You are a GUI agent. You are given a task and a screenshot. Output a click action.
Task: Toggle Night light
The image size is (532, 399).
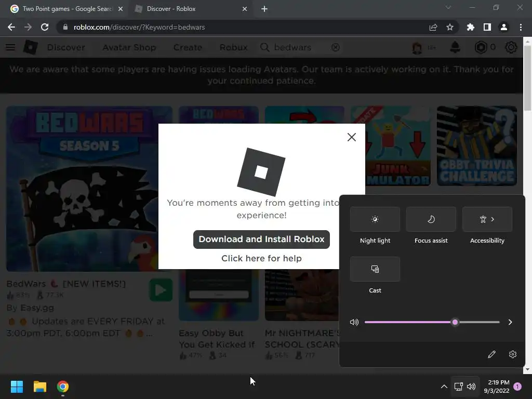pyautogui.click(x=375, y=219)
